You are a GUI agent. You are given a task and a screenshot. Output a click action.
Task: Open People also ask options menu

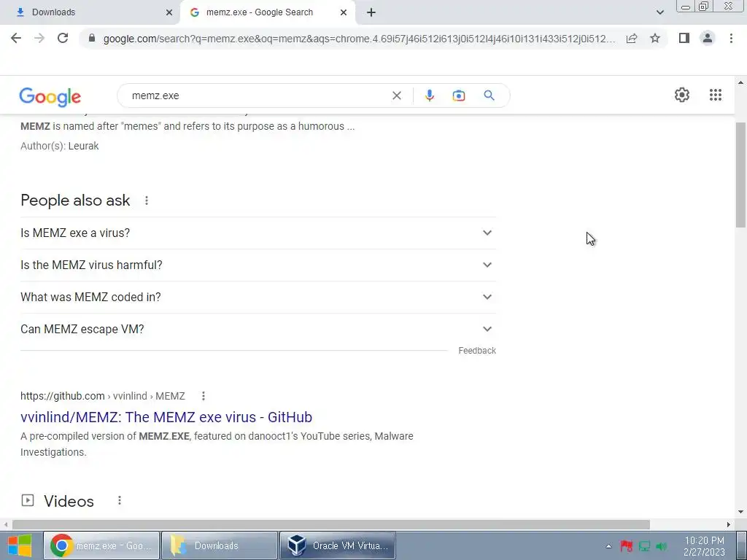click(x=147, y=201)
